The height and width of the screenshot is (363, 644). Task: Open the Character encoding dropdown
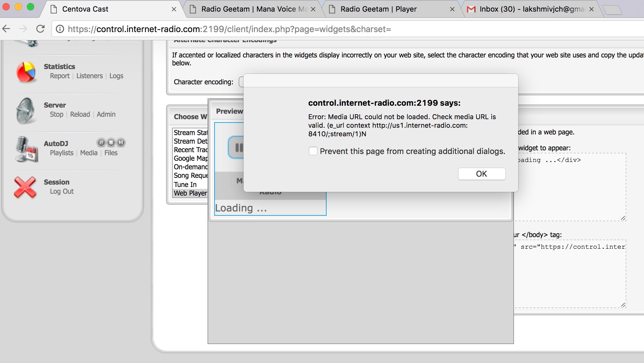pyautogui.click(x=241, y=82)
